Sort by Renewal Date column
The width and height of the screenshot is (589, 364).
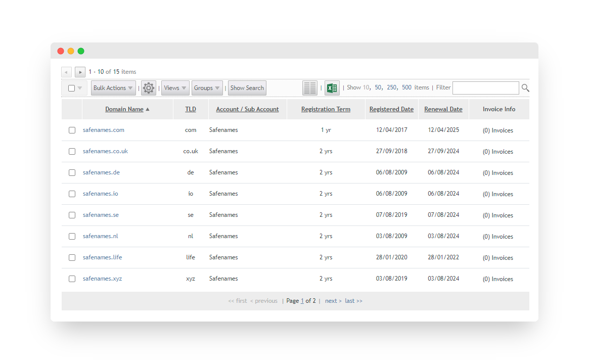(443, 109)
